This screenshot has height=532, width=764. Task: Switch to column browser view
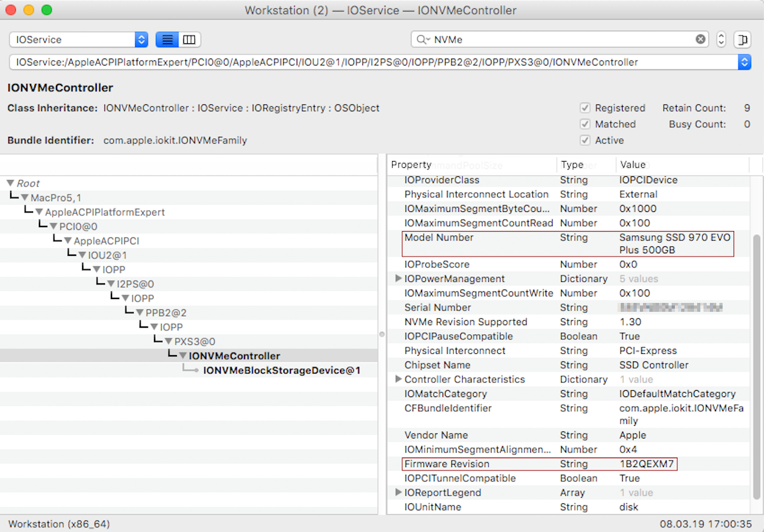point(189,39)
